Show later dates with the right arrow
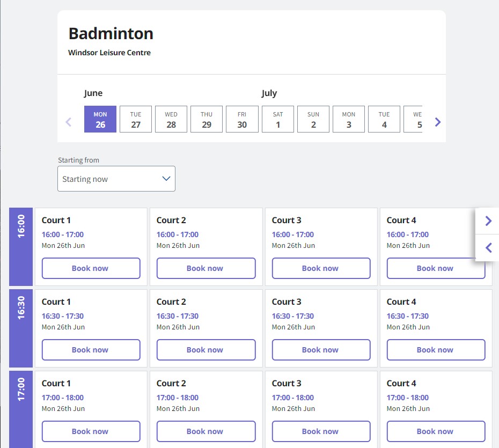The image size is (499, 448). (438, 122)
